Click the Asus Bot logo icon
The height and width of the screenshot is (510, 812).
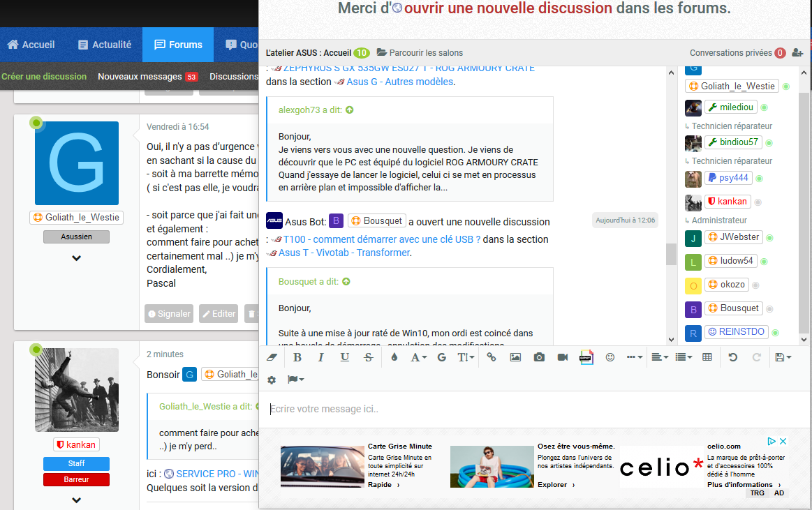274,220
